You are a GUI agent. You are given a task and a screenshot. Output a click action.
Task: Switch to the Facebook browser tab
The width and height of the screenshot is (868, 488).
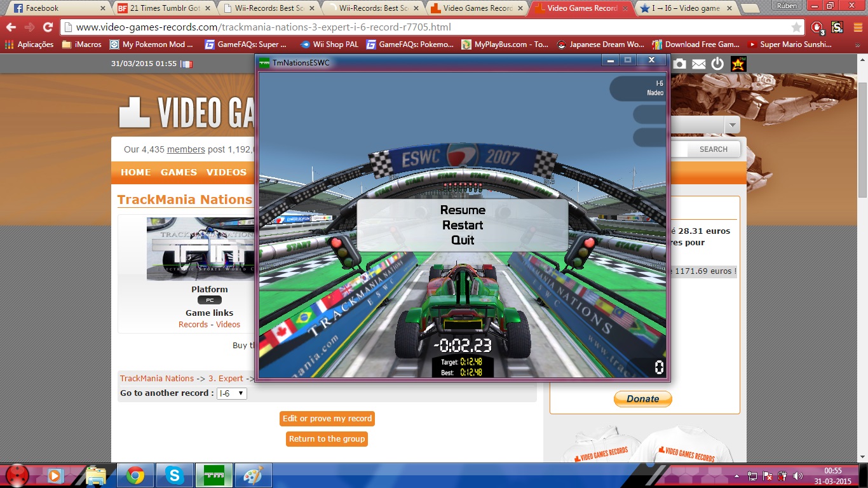click(x=56, y=8)
